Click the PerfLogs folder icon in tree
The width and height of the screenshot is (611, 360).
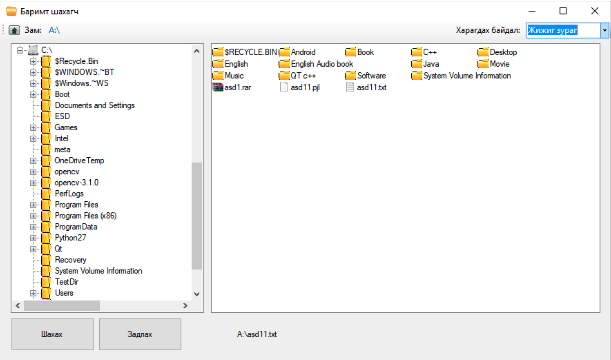point(46,194)
